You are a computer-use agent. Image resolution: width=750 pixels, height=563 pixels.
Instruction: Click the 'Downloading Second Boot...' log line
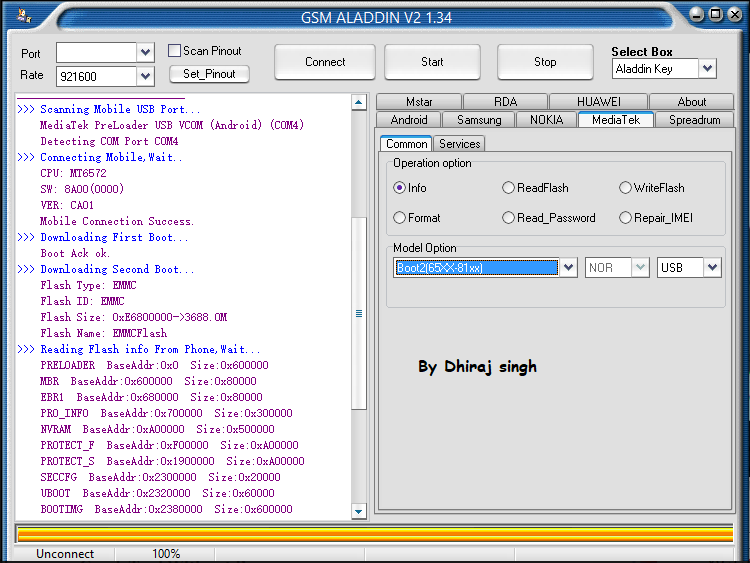pyautogui.click(x=117, y=269)
